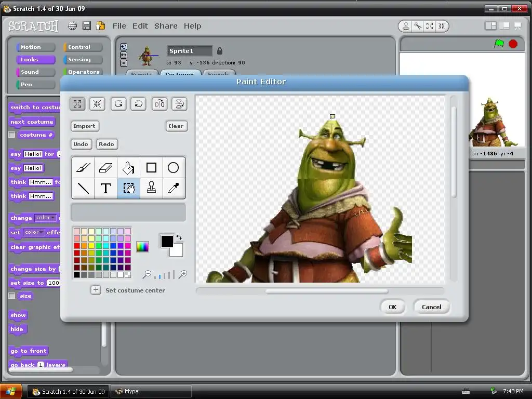Open the rainbow color palette switcher

tap(142, 247)
